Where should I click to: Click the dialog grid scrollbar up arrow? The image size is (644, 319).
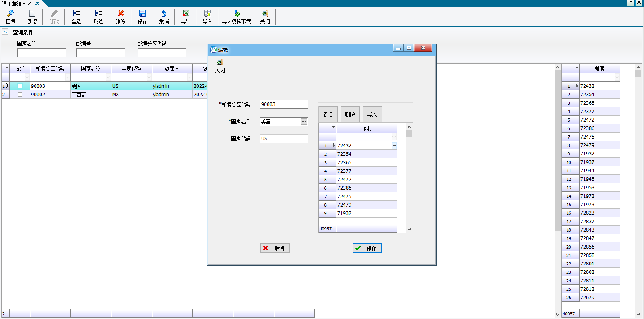pyautogui.click(x=409, y=127)
